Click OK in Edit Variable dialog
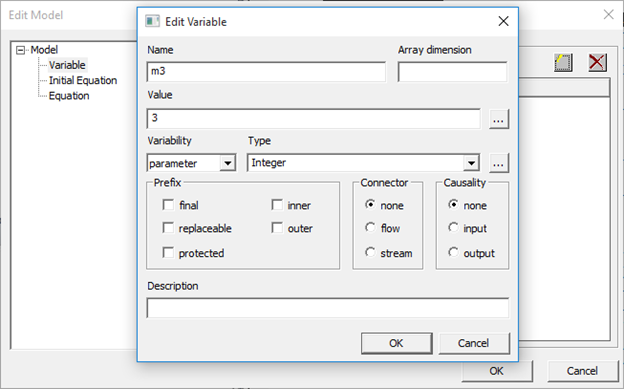 click(x=396, y=343)
